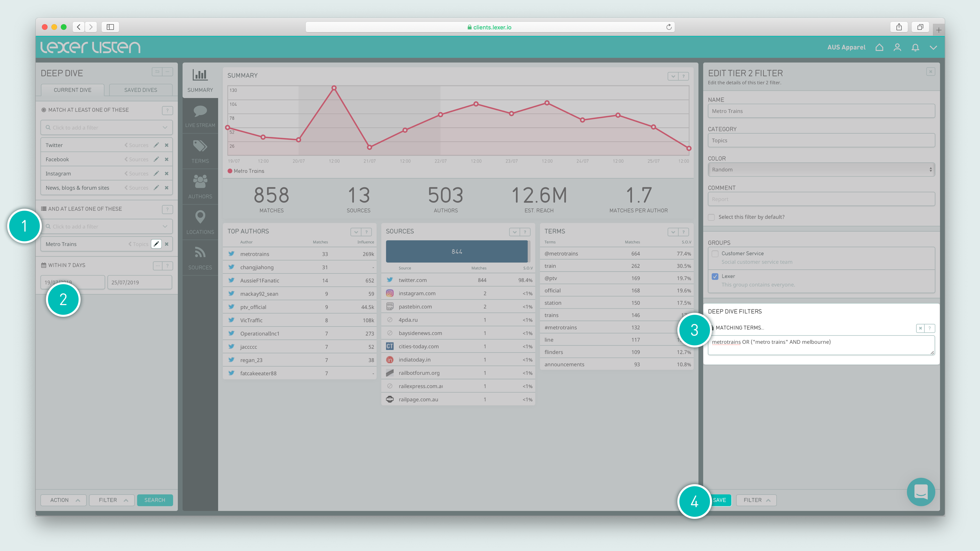
Task: Toggle Safari sidebar button
Action: coord(110,27)
